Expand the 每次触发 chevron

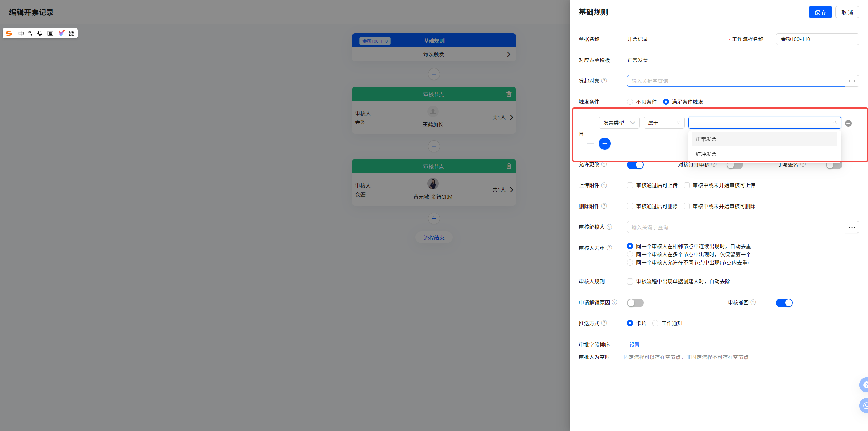(508, 54)
